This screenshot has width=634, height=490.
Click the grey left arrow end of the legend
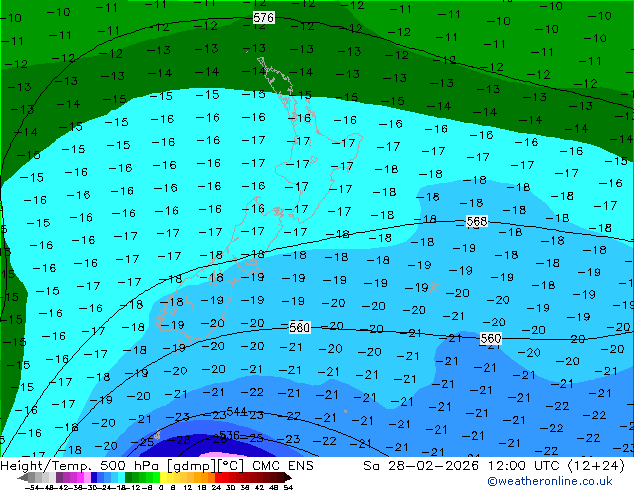click(x=23, y=477)
